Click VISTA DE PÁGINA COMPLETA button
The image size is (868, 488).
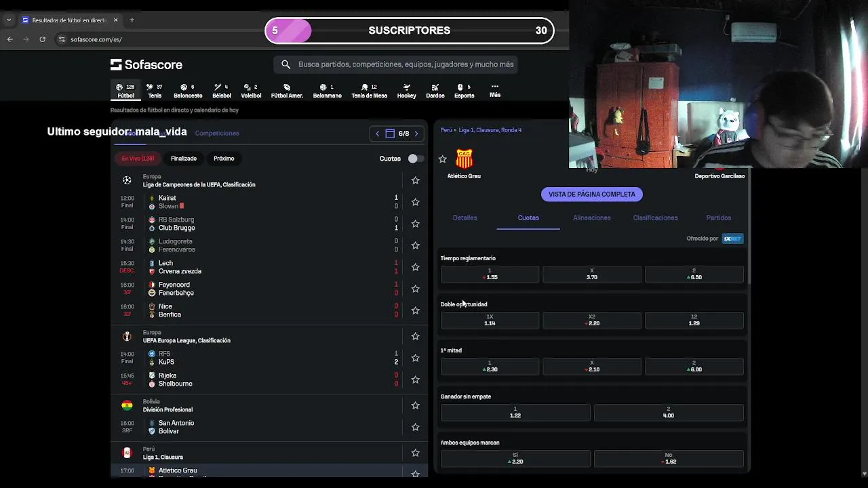pos(592,195)
